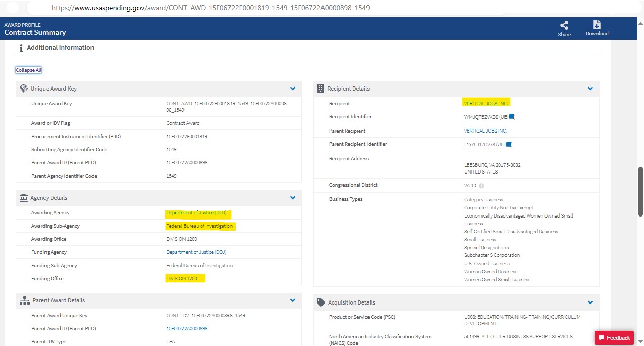
Task: Select the Self-Certified Small Disadvantaged Business entry
Action: 511,232
